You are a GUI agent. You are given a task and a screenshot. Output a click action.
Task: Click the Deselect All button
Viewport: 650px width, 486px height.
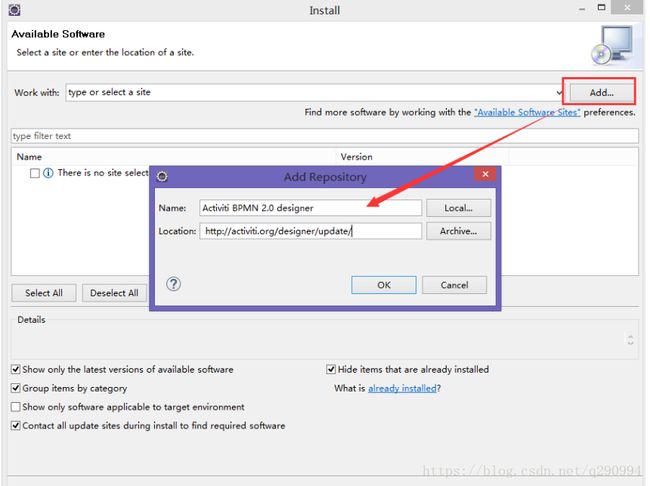point(114,293)
